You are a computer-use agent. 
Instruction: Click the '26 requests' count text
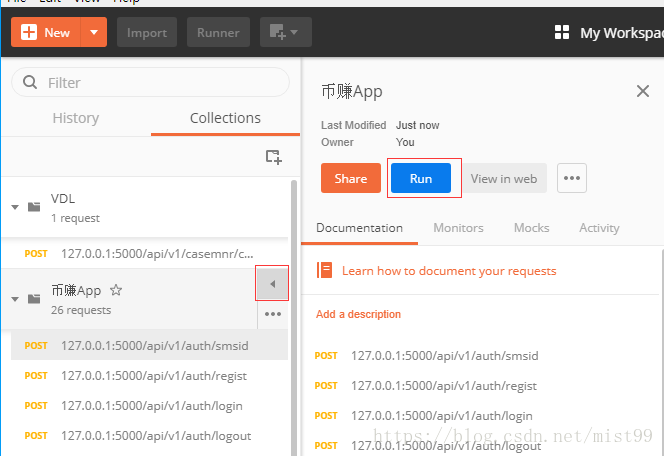point(81,310)
